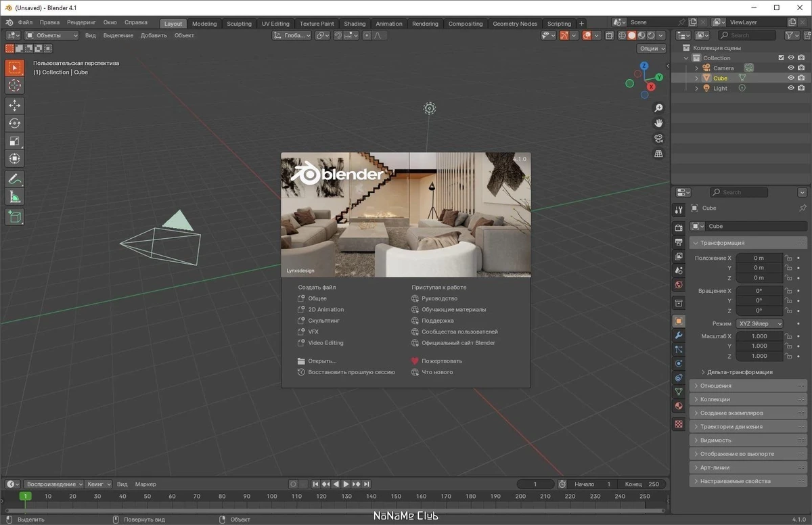The height and width of the screenshot is (525, 812).
Task: Click the current frame field
Action: coord(535,484)
